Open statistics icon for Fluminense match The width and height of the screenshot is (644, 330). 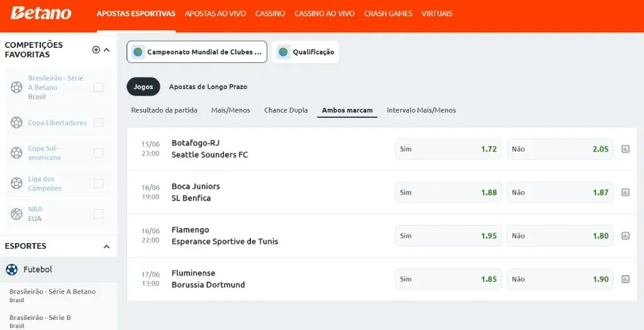coord(625,279)
